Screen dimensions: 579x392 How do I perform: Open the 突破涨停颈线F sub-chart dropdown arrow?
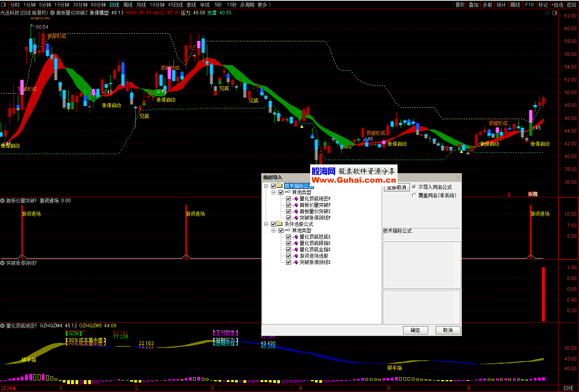(2, 263)
